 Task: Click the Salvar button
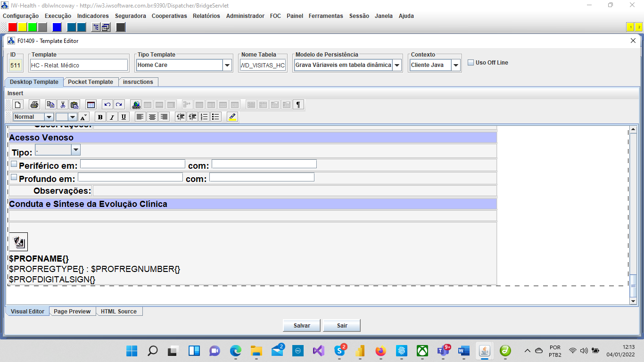click(x=302, y=326)
